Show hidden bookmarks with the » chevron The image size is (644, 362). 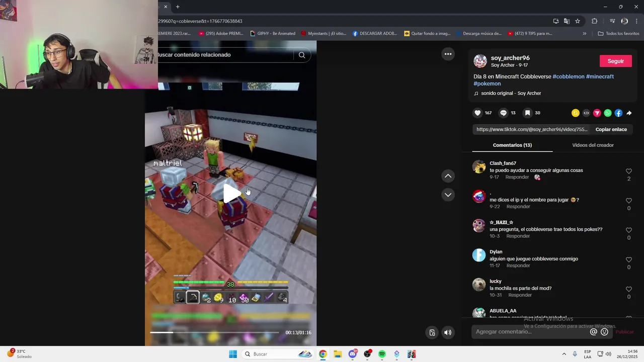[584, 34]
